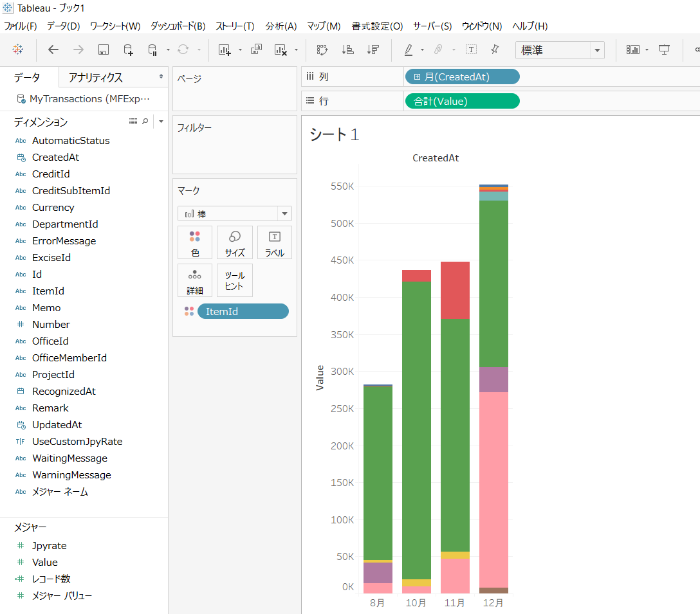Switch to the データ tab
700x614 pixels.
27,78
